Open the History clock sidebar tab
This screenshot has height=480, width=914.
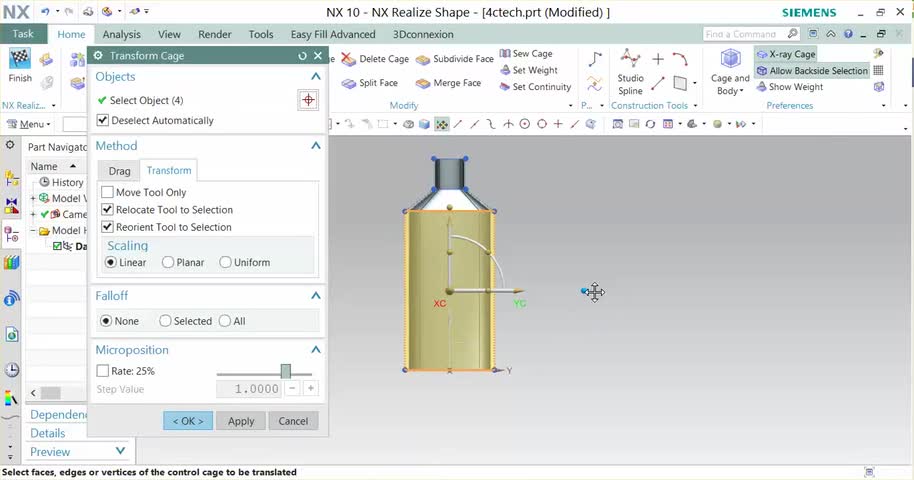click(12, 370)
